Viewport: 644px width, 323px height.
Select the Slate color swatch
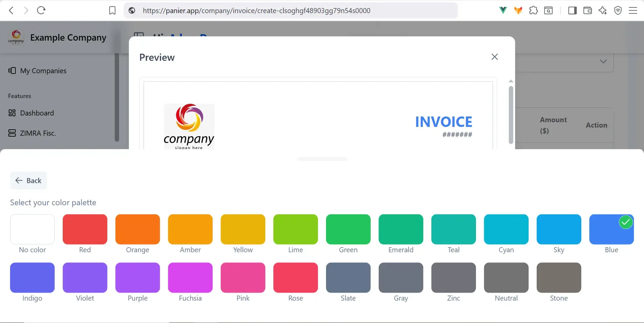(x=348, y=278)
